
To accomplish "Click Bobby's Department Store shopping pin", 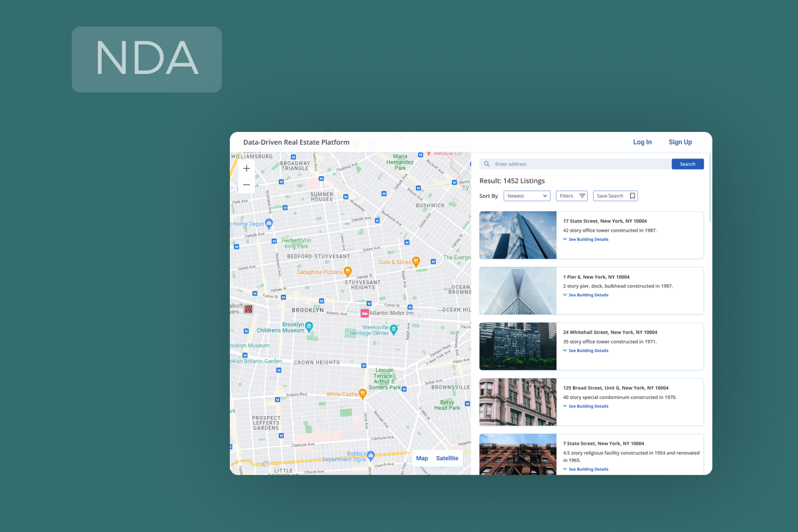I will pos(371,455).
